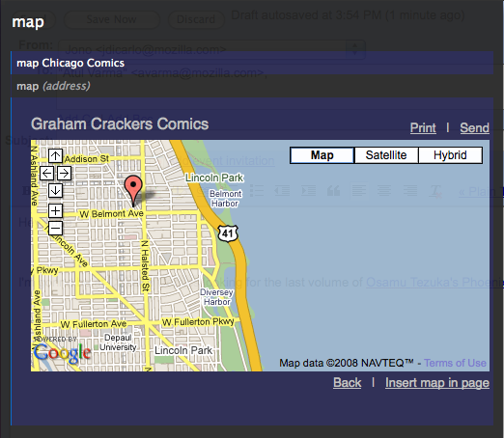Go Back from the map preview
The image size is (504, 438).
click(348, 383)
